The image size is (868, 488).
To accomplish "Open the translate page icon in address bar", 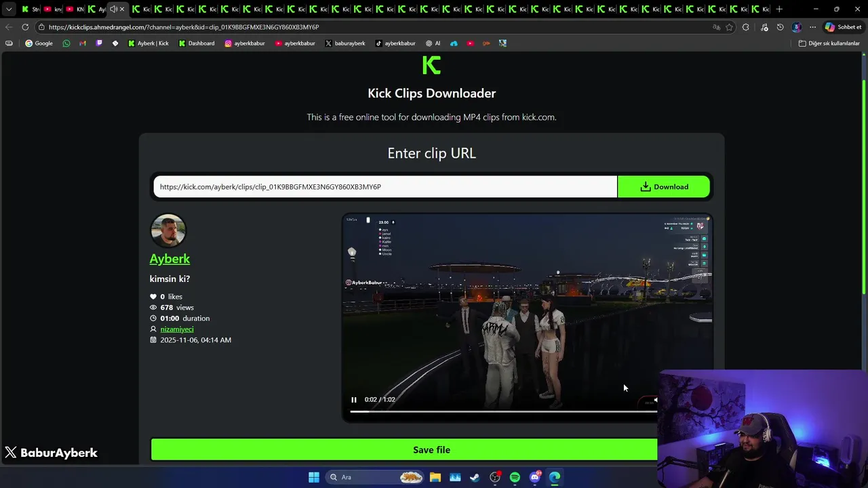I will [716, 27].
